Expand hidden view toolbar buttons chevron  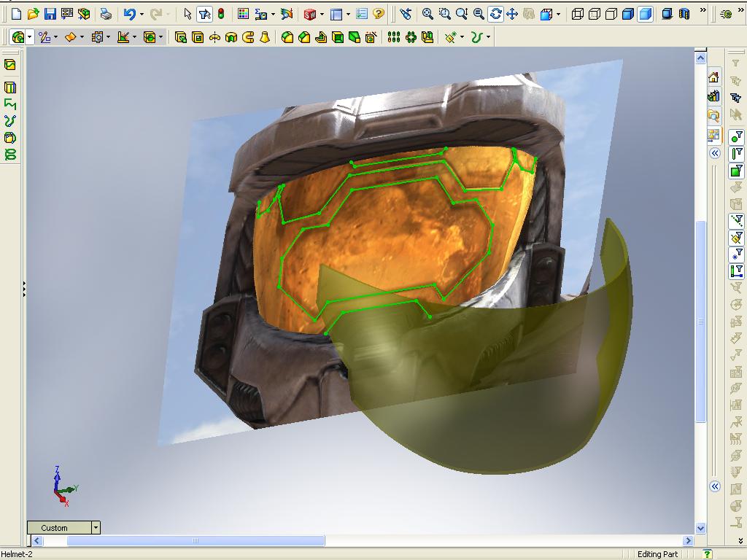703,10
